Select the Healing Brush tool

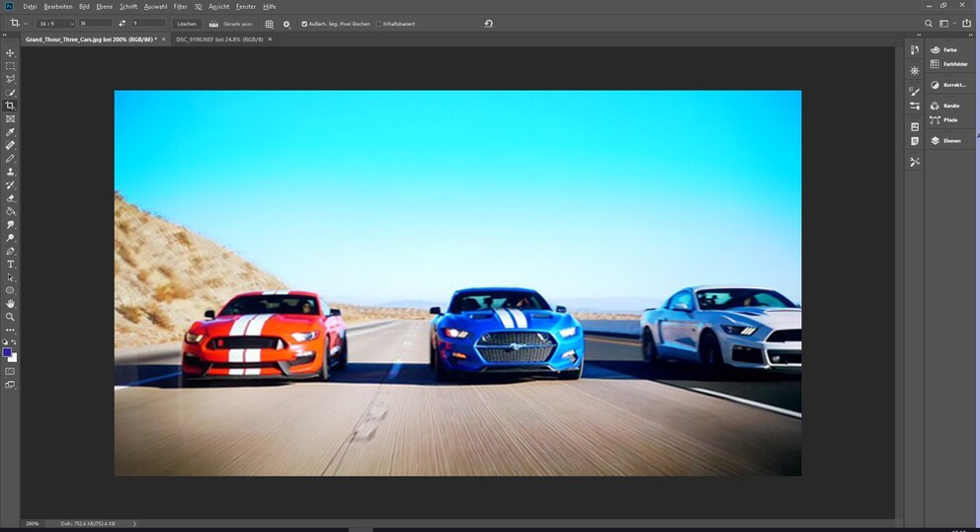tap(10, 145)
